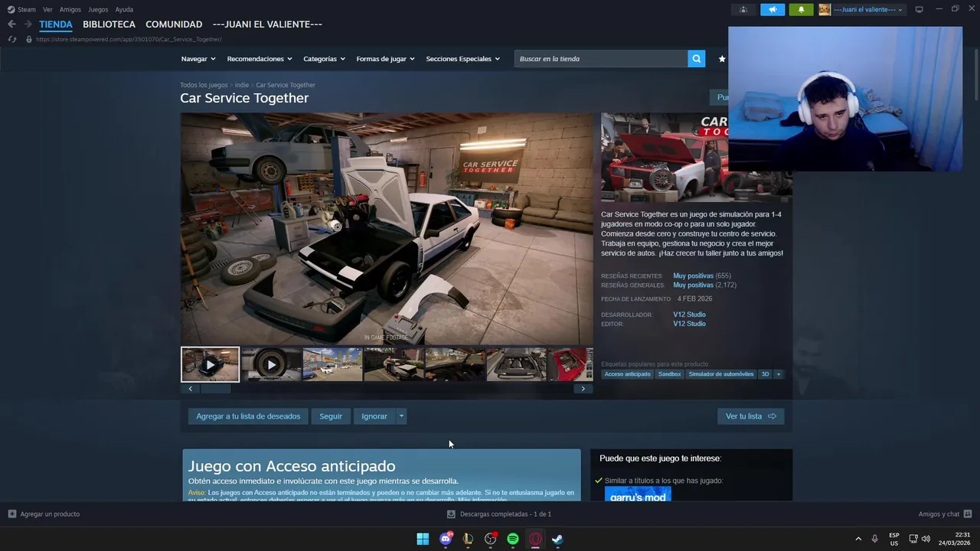
Task: Switch to the BIBLIOTECA tab
Action: coord(109,24)
